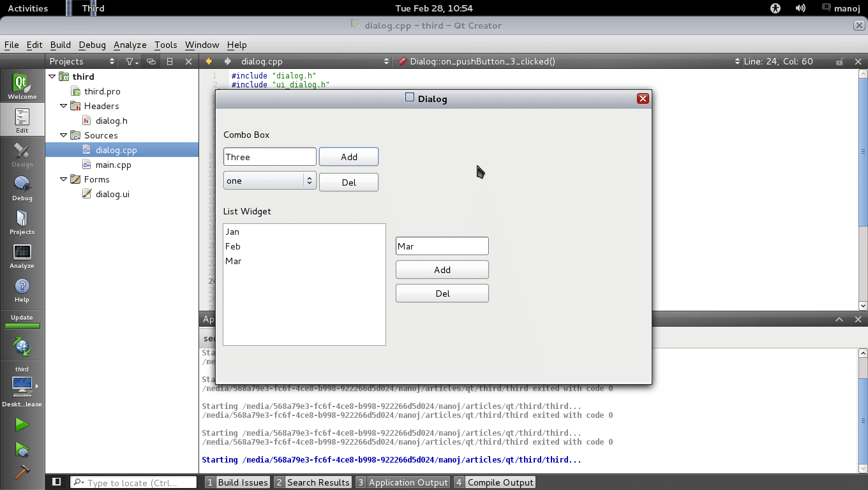Click the filter tree icon in Projects panel
This screenshot has width=868, height=490.
(132, 61)
